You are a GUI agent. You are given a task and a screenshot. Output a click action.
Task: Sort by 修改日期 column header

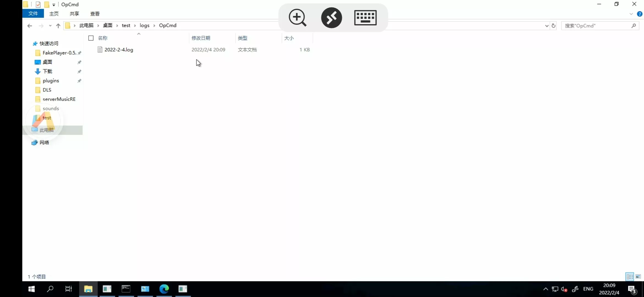pos(201,38)
